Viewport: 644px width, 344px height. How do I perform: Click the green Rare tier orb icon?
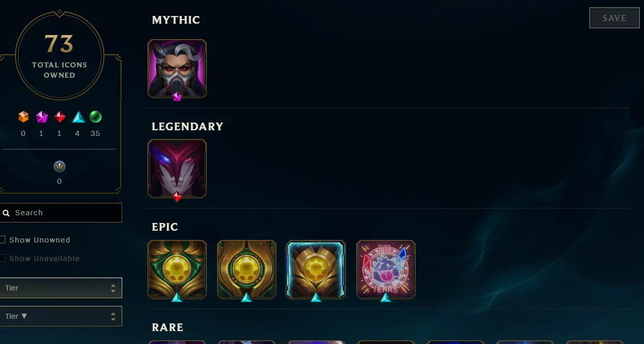tap(95, 117)
